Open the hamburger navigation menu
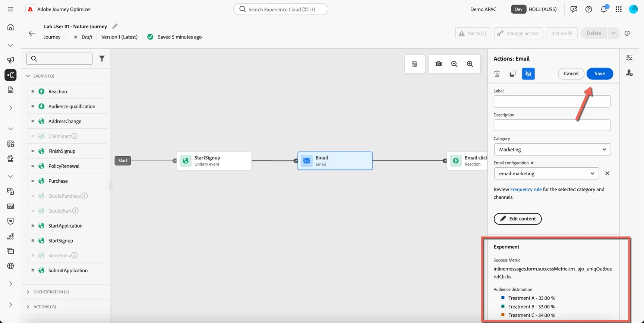Image resolution: width=644 pixels, height=323 pixels. pyautogui.click(x=10, y=9)
